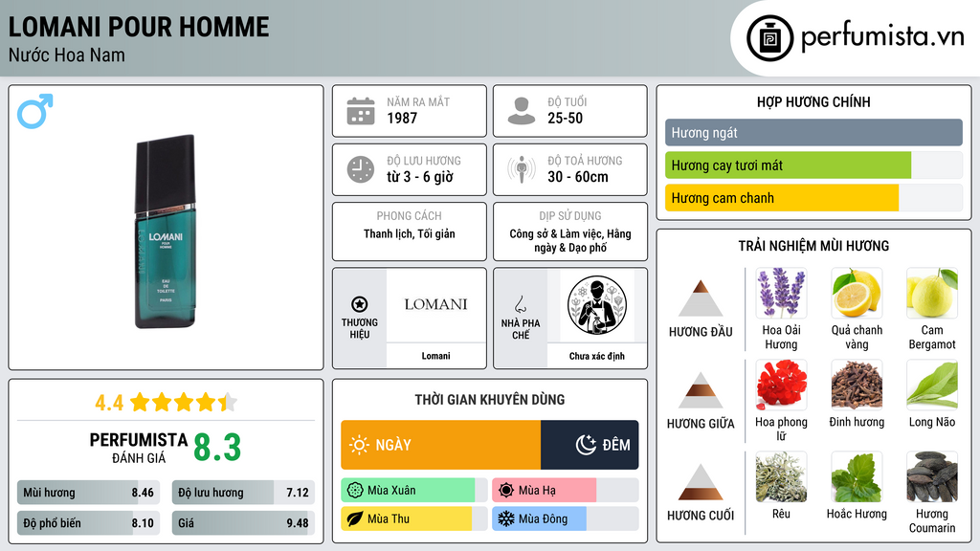Click the Hương cuối pyramid icon
Viewport: 980px width, 551px height.
click(x=701, y=482)
